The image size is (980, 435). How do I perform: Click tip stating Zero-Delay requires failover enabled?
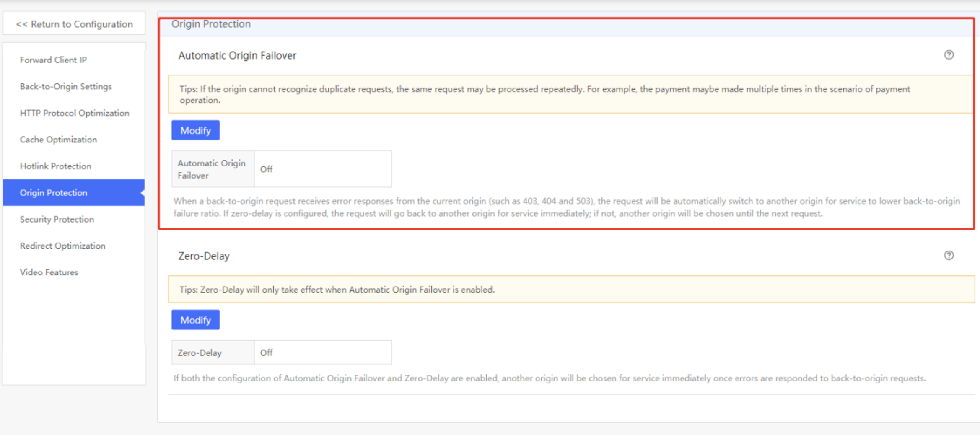[571, 289]
